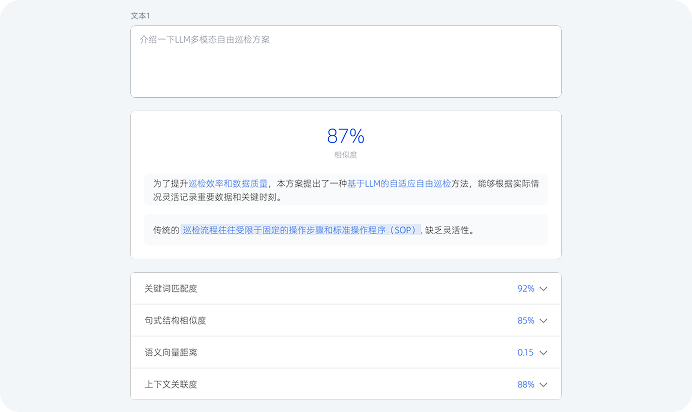Click the 92% value

click(x=526, y=288)
